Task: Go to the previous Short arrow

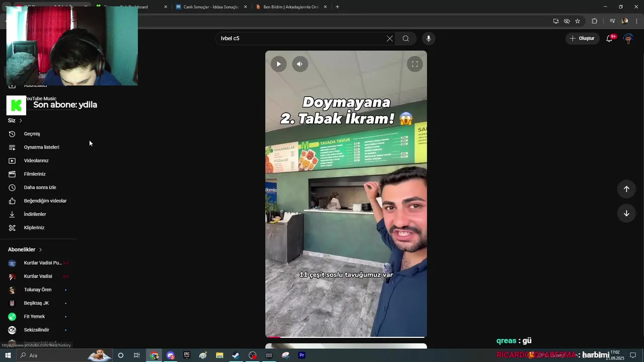Action: (626, 189)
